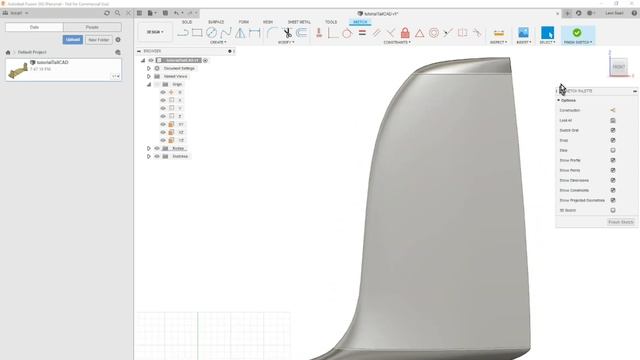The image size is (640, 360).
Task: Click Look At icon in Sketch Palette
Action: coord(613,120)
